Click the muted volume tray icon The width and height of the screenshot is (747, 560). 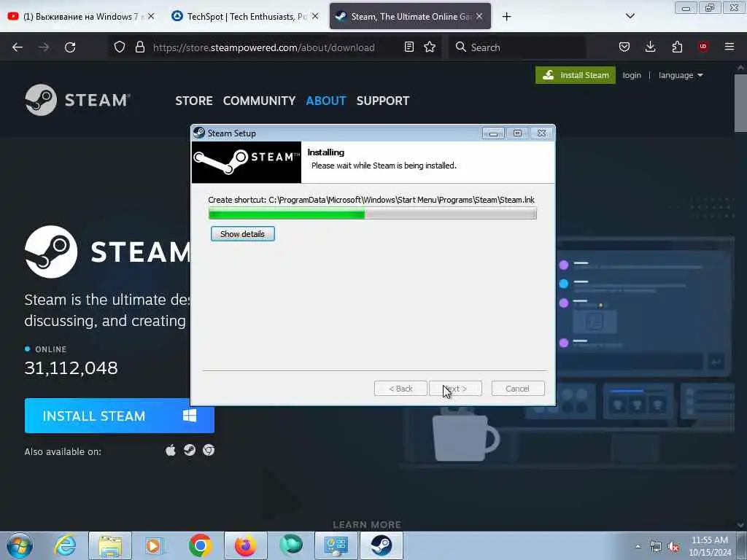[673, 547]
